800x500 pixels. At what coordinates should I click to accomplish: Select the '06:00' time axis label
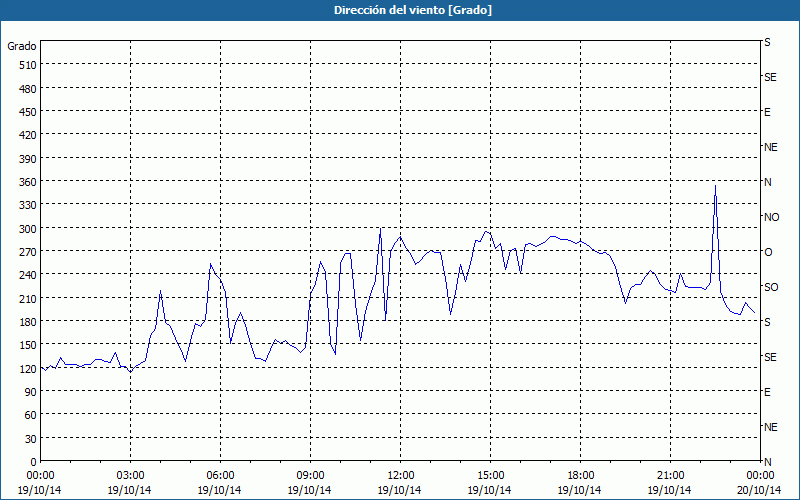tap(220, 476)
